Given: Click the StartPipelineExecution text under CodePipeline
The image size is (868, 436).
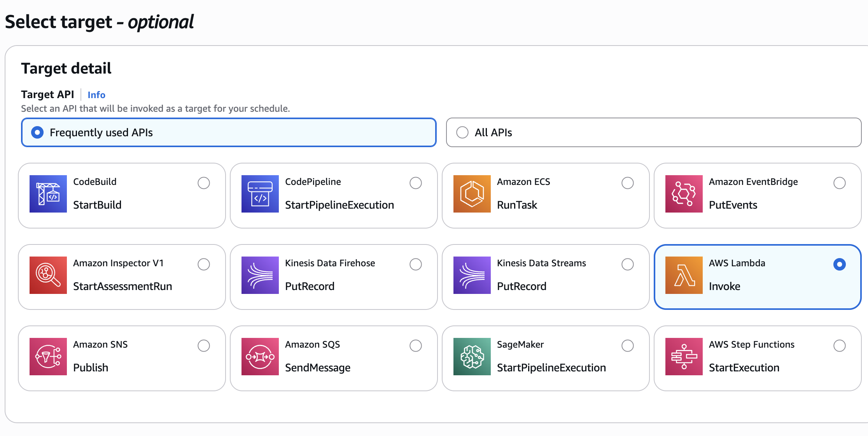Looking at the screenshot, I should (339, 205).
